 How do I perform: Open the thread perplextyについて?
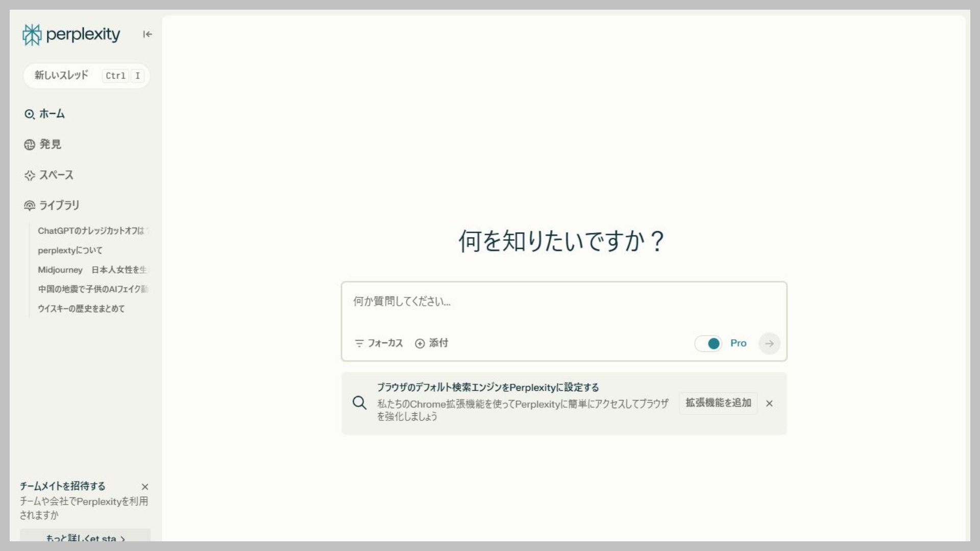pyautogui.click(x=70, y=250)
